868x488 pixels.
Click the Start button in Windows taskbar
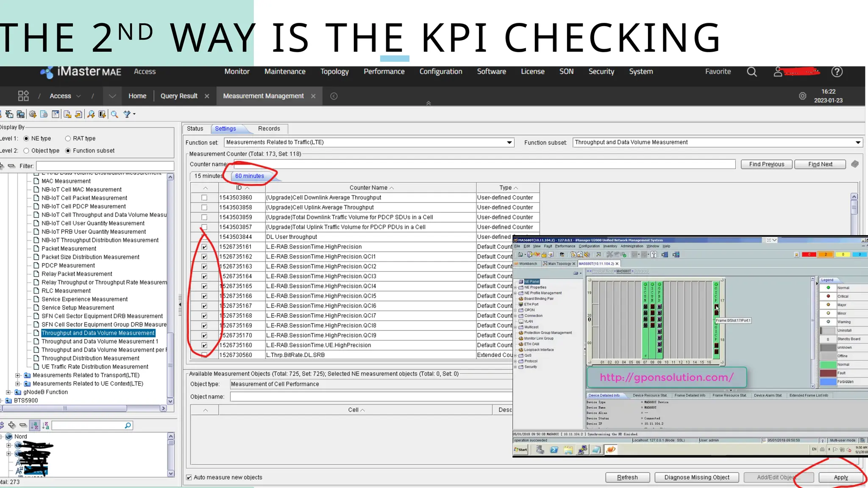tap(520, 450)
